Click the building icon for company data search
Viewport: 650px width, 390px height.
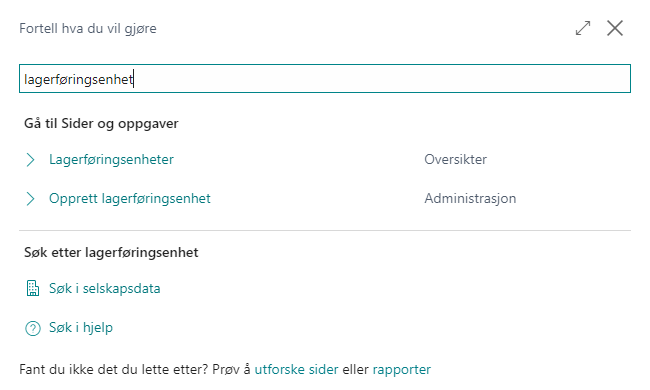32,288
